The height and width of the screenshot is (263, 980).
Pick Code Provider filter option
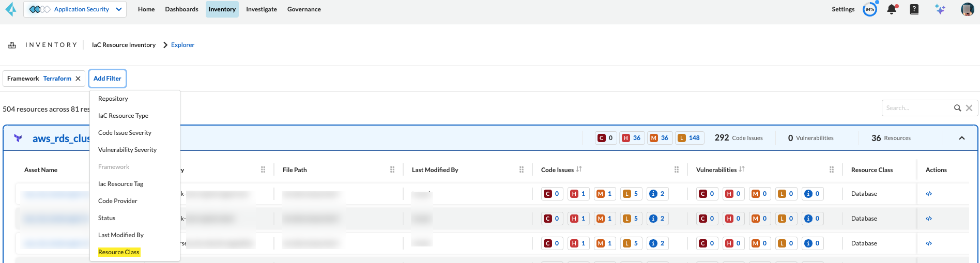135,201
